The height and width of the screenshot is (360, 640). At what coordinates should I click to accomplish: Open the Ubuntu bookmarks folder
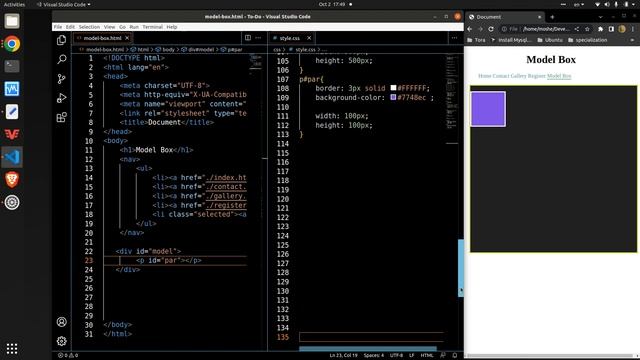550,40
